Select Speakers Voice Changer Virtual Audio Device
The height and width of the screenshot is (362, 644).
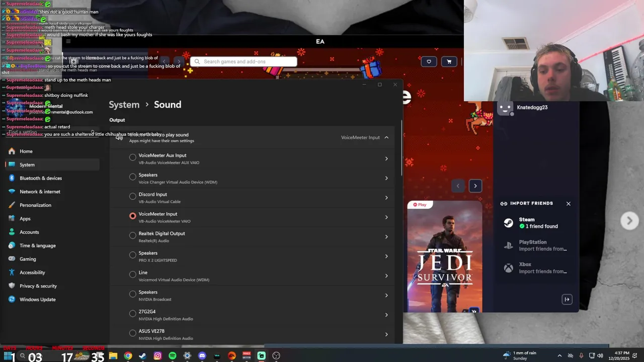tap(133, 177)
